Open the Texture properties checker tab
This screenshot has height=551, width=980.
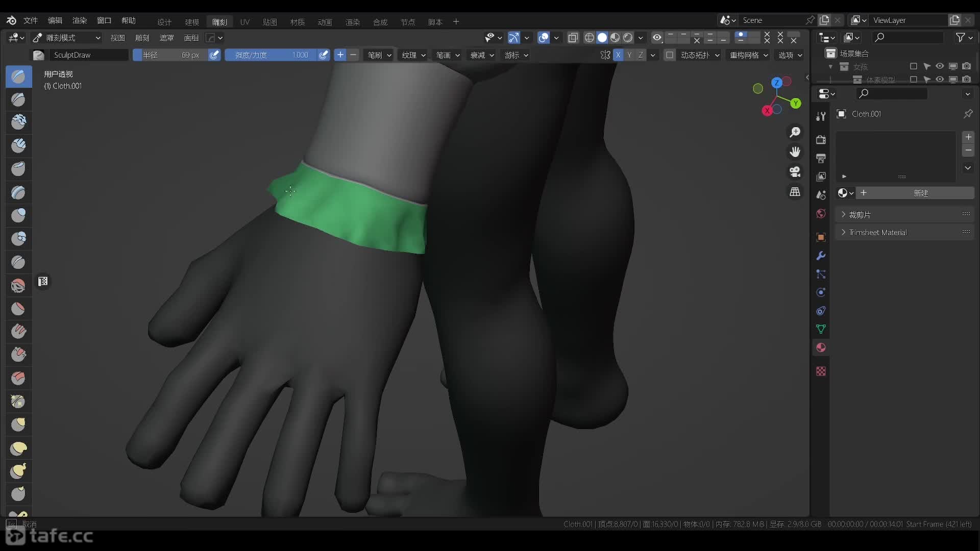click(x=821, y=371)
